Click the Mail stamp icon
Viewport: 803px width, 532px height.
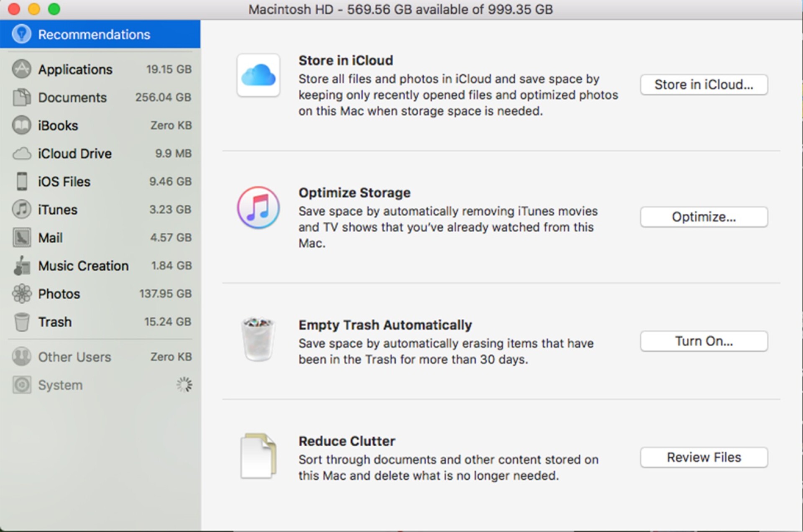(x=21, y=237)
